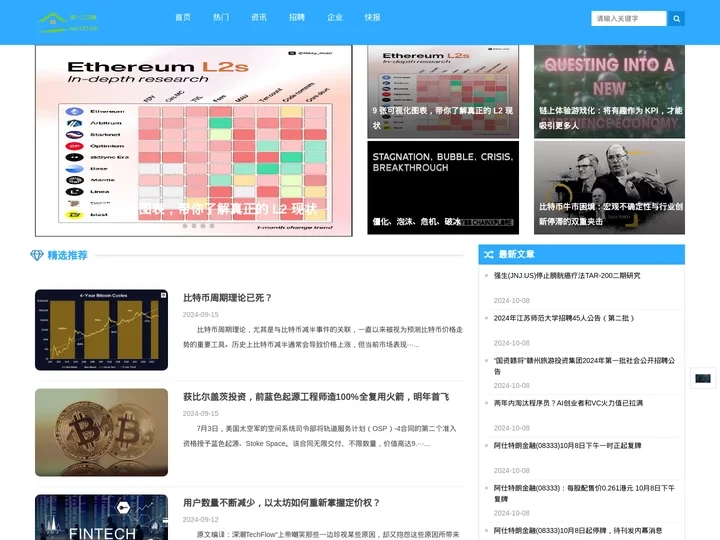Select the third carousel indicator dot

click(x=203, y=226)
